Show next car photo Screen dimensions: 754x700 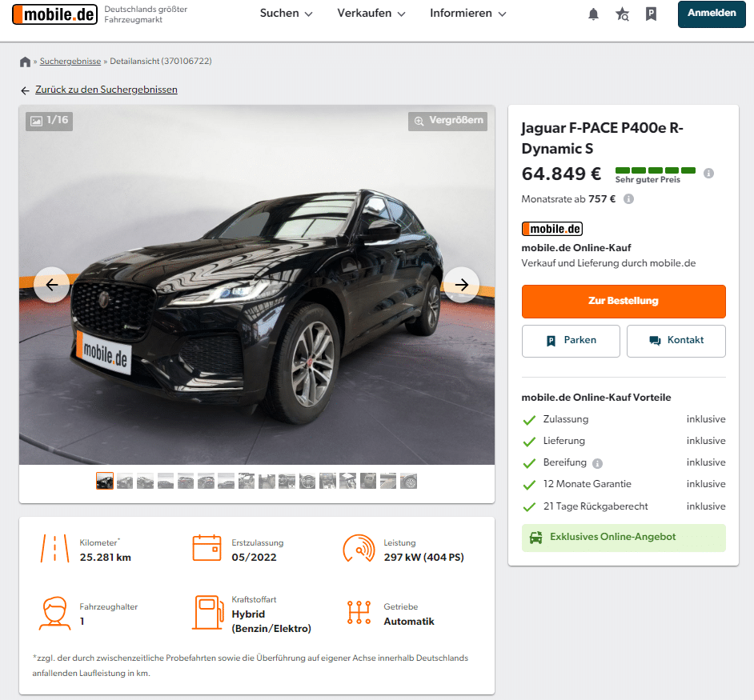pyautogui.click(x=461, y=285)
